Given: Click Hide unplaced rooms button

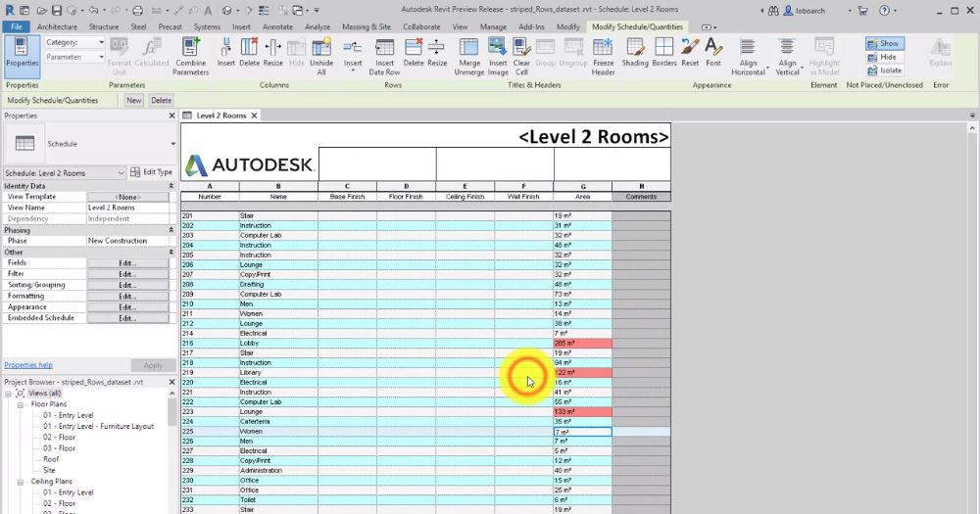Looking at the screenshot, I should pos(883,57).
